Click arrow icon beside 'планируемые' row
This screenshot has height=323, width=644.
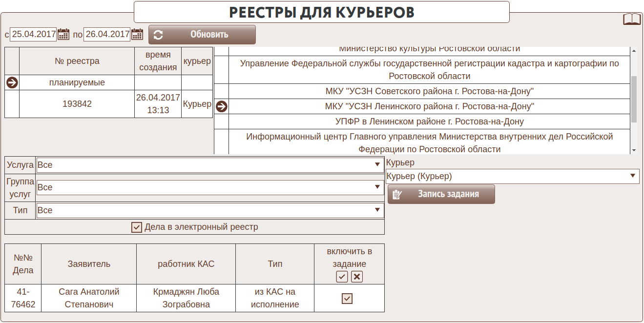tap(12, 82)
